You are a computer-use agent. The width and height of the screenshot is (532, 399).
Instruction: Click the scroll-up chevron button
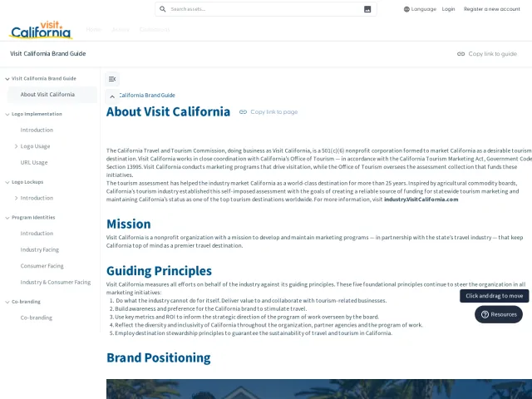[x=112, y=96]
